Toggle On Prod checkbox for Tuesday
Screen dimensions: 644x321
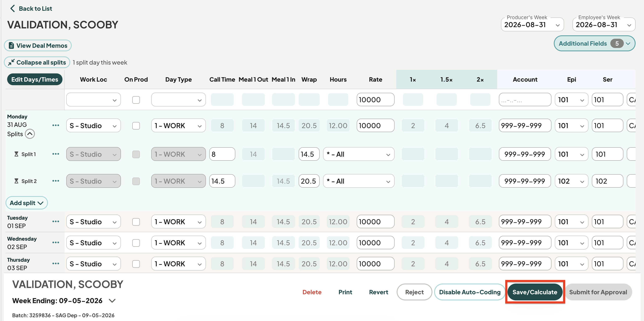[x=136, y=222]
